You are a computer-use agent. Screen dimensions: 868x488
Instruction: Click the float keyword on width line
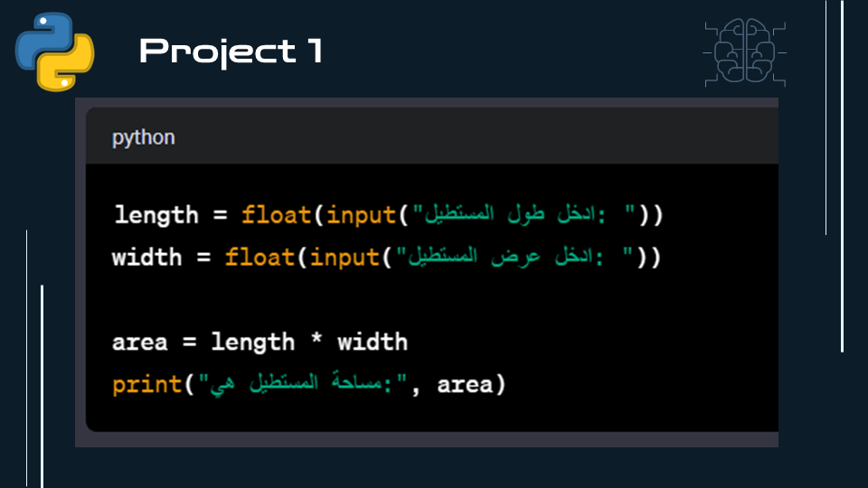tap(259, 258)
